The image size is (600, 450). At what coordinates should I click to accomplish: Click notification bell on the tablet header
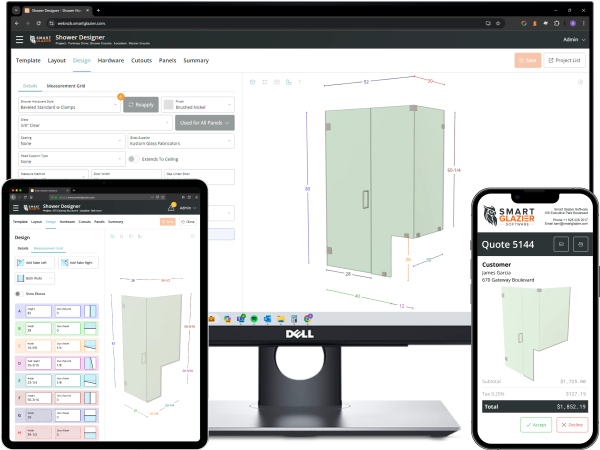[171, 207]
